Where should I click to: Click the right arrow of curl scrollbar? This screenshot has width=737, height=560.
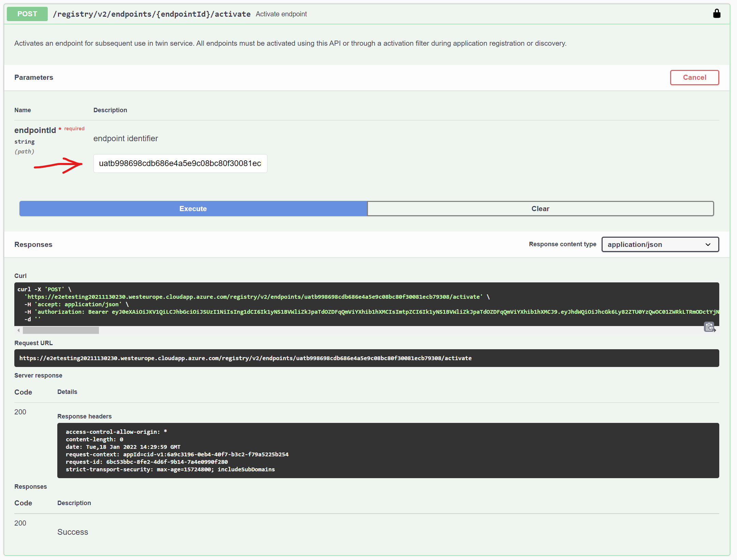[x=715, y=330]
